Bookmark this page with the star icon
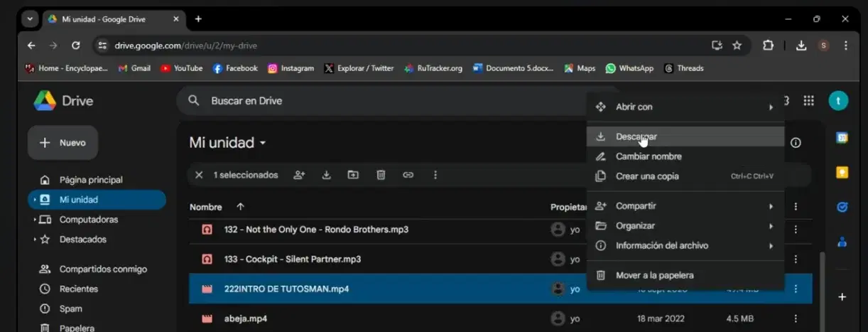Viewport: 868px width, 332px height. pyautogui.click(x=737, y=45)
